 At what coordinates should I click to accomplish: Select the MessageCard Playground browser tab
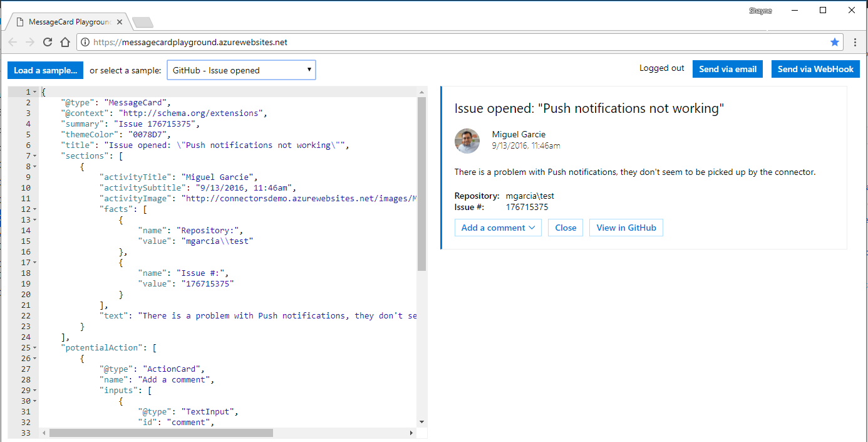point(68,22)
